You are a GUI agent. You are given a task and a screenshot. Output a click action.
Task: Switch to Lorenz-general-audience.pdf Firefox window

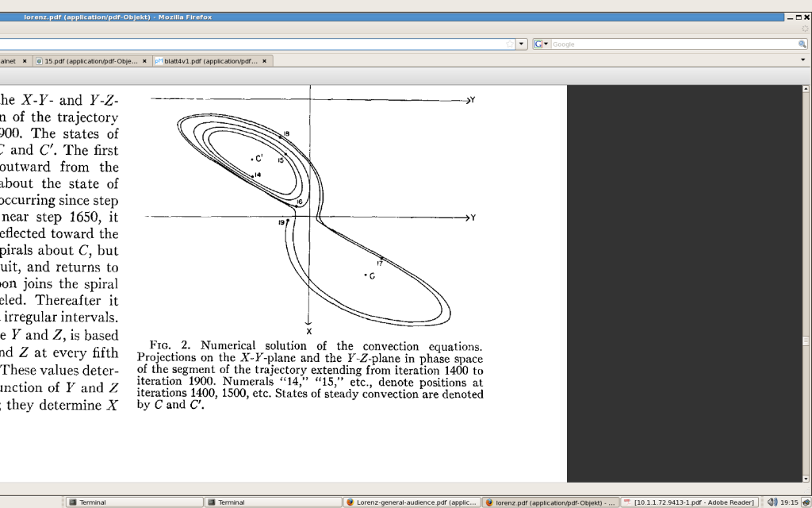point(412,502)
